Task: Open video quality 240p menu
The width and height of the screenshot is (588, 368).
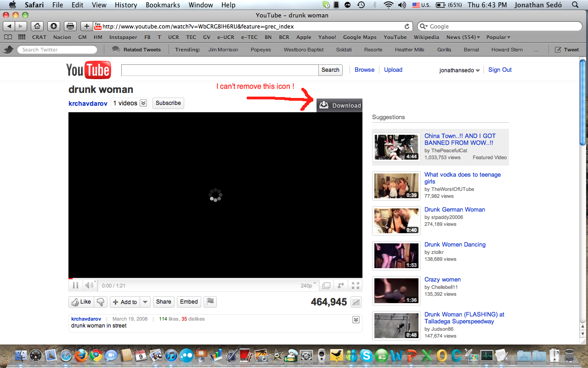Action: (308, 286)
